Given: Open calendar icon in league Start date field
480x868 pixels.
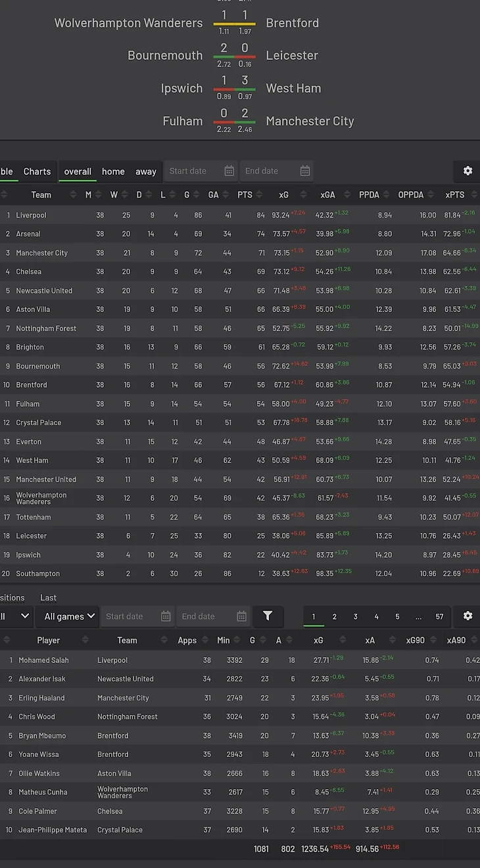Looking at the screenshot, I should [229, 171].
